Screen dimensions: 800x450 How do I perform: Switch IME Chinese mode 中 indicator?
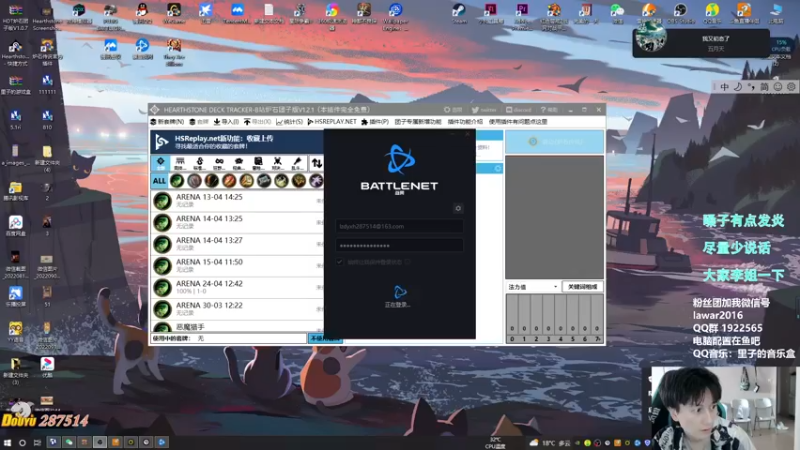click(x=724, y=87)
